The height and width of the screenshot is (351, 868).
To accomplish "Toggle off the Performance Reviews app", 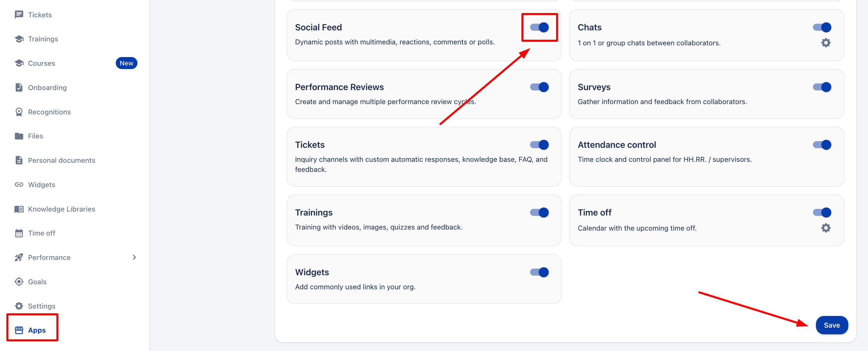I will pos(539,87).
